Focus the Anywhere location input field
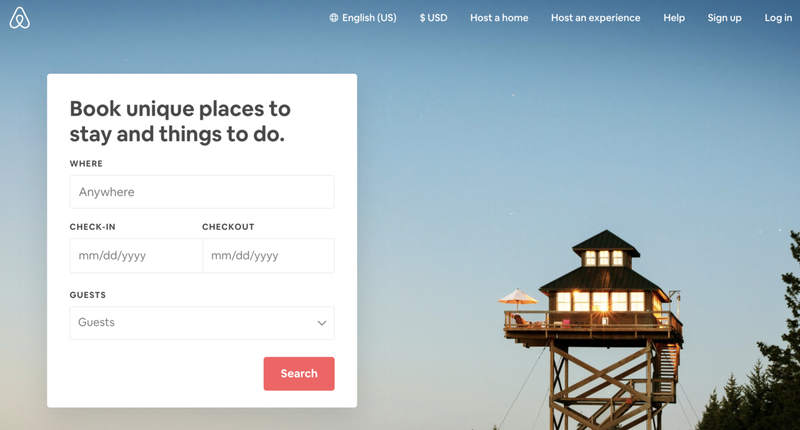 click(202, 192)
